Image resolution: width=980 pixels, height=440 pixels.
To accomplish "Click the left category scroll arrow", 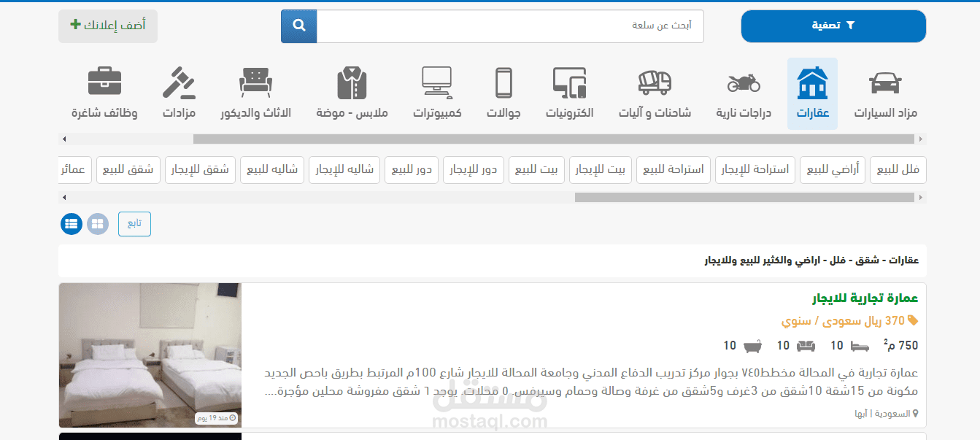I will point(64,137).
